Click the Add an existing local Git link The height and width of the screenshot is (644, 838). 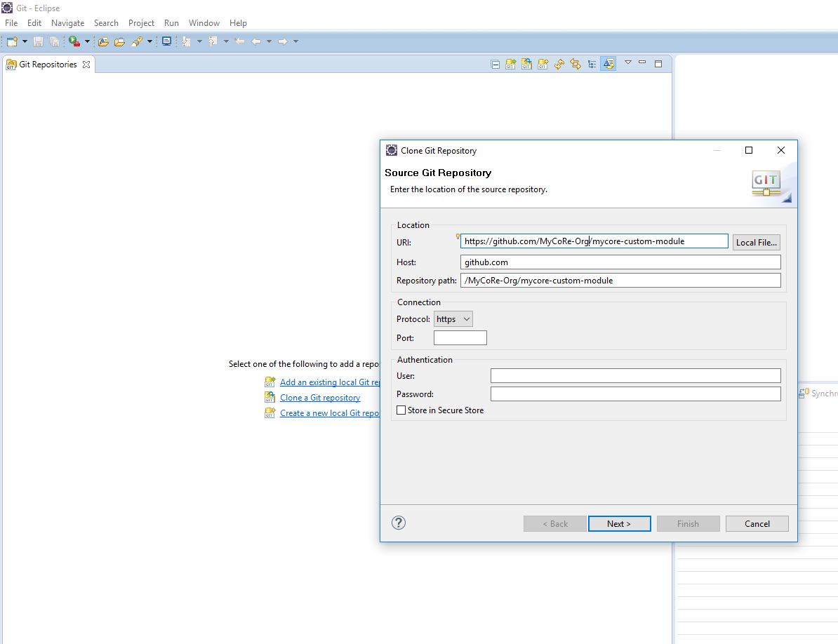[x=330, y=382]
